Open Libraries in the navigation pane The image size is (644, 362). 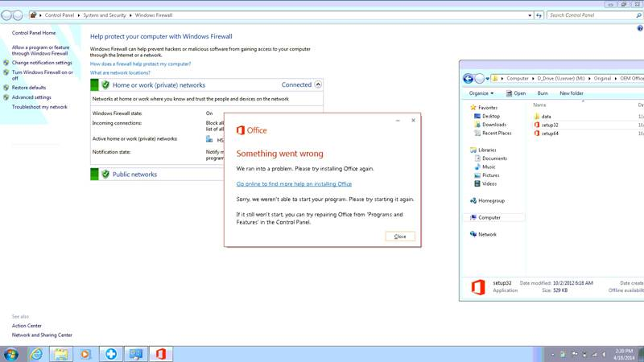point(487,150)
